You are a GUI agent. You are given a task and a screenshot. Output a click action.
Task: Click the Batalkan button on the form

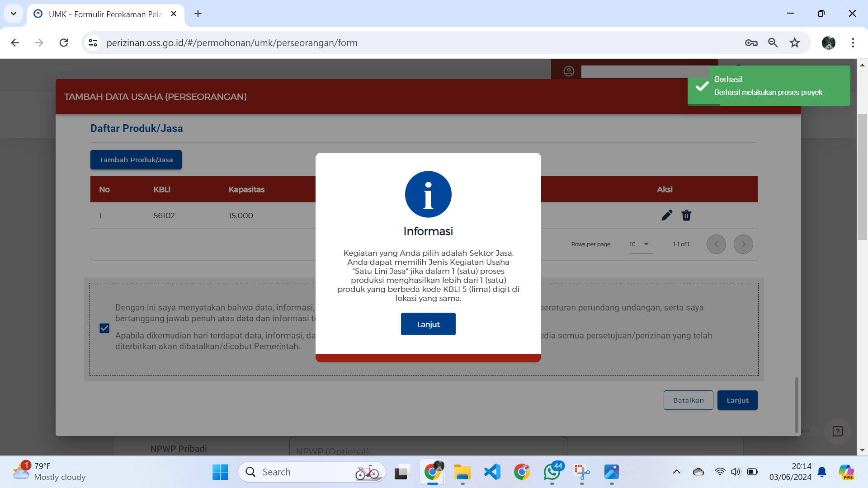(x=687, y=400)
